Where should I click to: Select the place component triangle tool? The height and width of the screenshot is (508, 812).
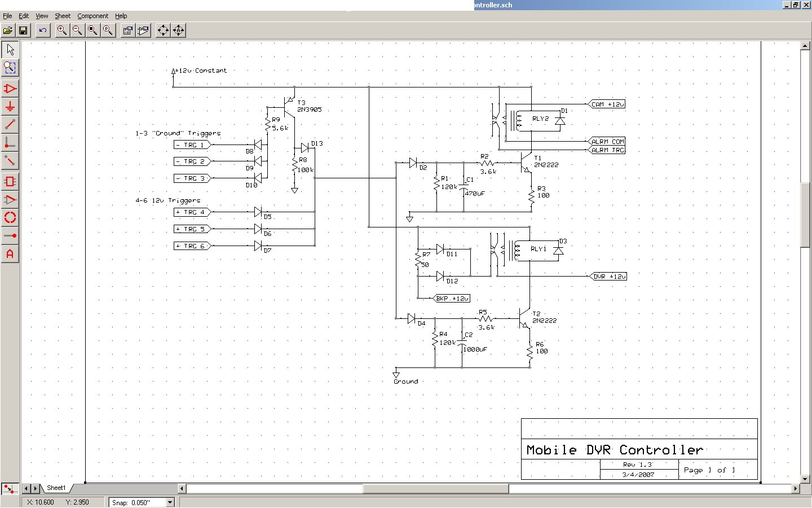[x=10, y=89]
